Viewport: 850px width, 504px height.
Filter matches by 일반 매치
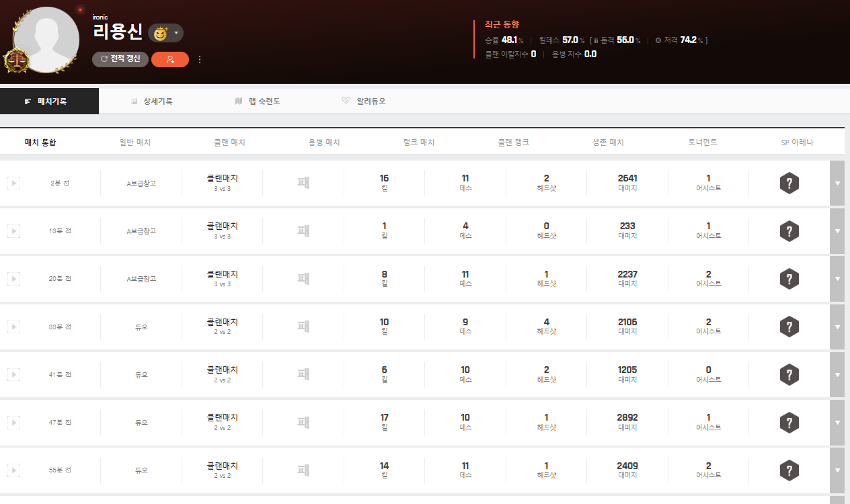[x=134, y=142]
